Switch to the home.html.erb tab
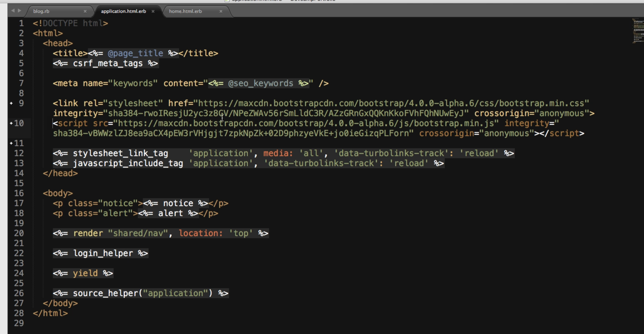 coord(185,11)
